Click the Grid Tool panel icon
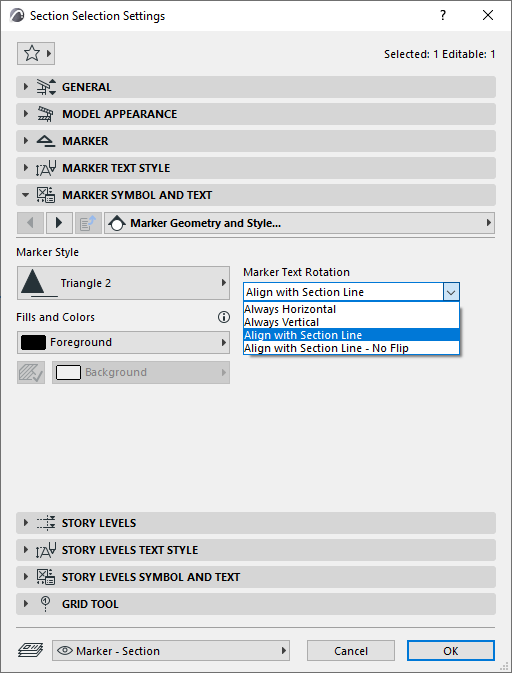The image size is (512, 673). tap(45, 604)
